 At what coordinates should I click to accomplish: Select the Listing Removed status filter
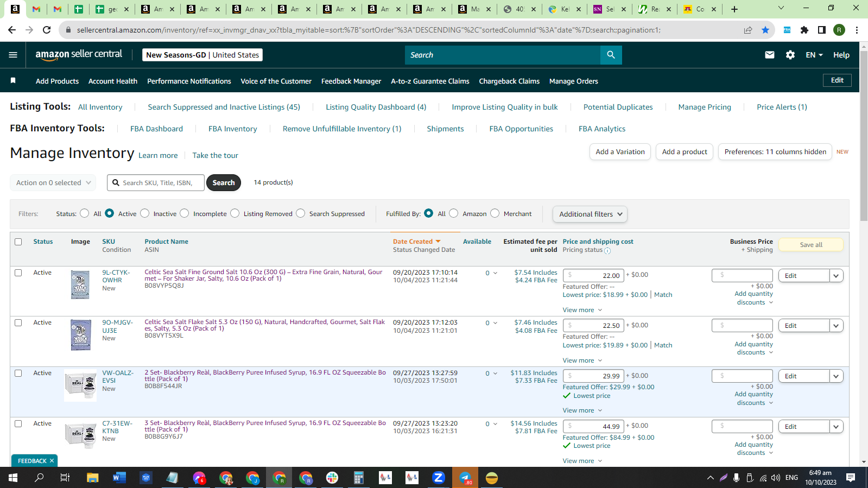pyautogui.click(x=235, y=213)
